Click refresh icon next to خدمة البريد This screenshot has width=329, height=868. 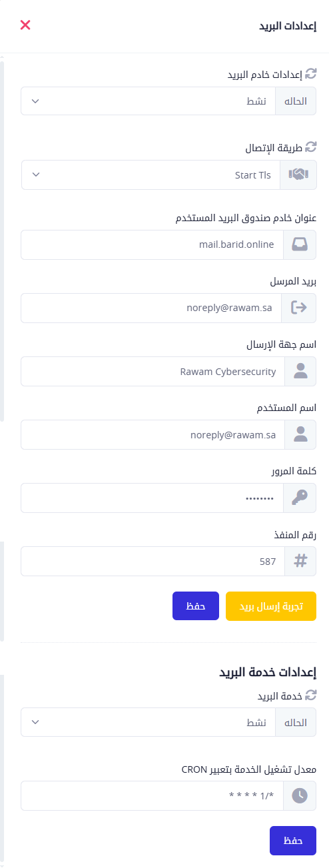coord(310,695)
